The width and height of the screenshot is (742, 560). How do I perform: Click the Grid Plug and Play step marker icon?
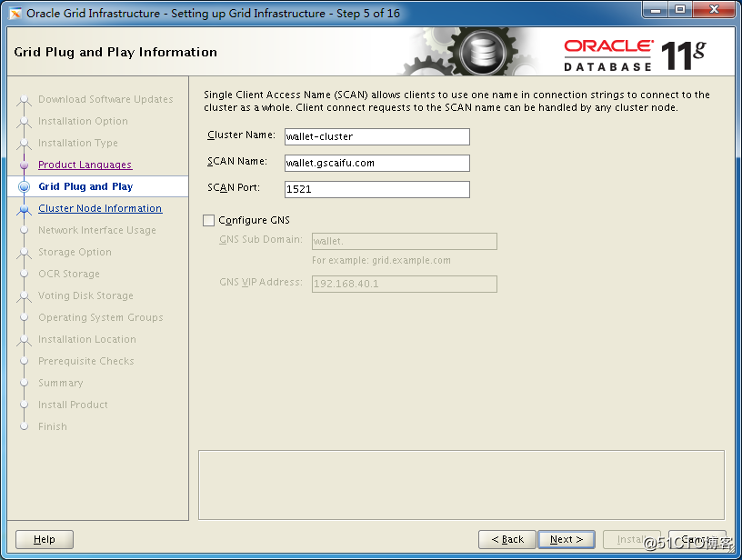(x=25, y=186)
